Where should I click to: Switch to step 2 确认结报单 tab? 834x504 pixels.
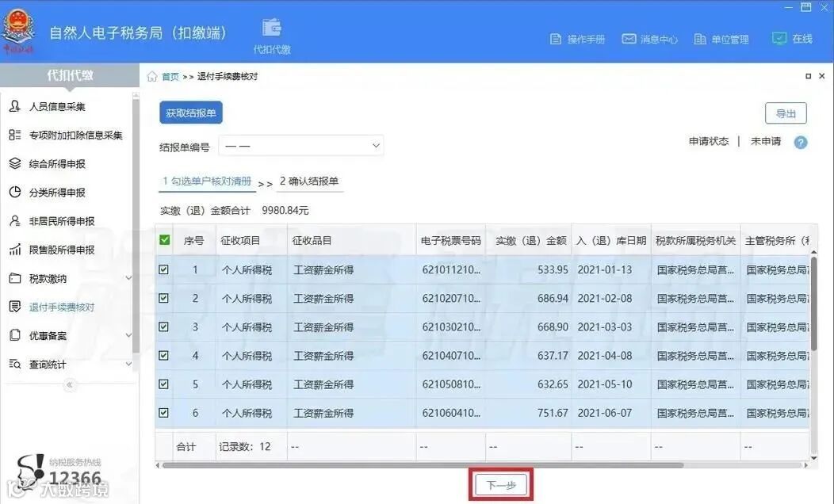click(x=309, y=181)
